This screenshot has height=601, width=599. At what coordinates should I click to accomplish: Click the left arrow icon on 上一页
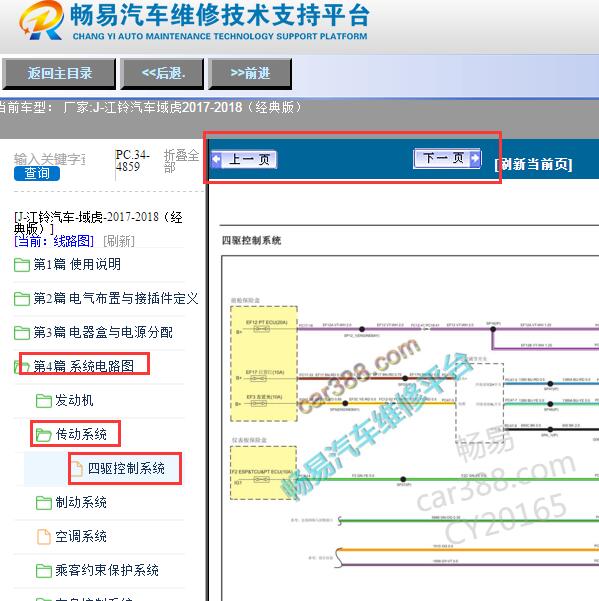[217, 159]
